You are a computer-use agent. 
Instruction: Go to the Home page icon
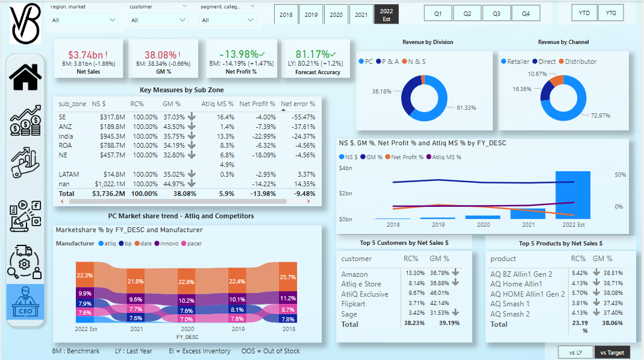click(x=25, y=77)
